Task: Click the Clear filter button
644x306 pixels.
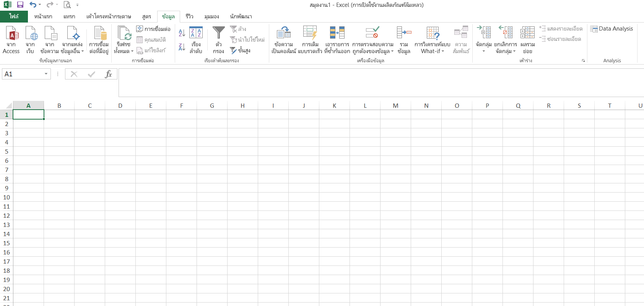Action: [x=238, y=29]
